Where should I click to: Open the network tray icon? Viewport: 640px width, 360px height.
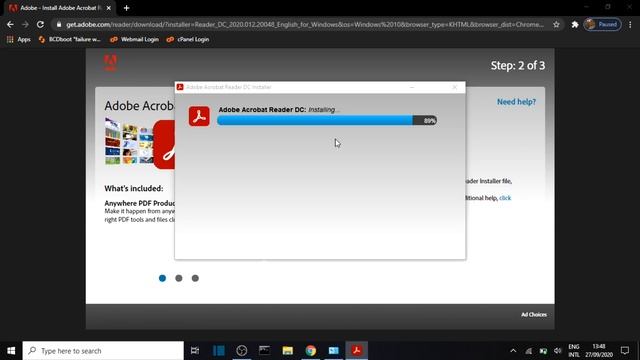pos(529,351)
